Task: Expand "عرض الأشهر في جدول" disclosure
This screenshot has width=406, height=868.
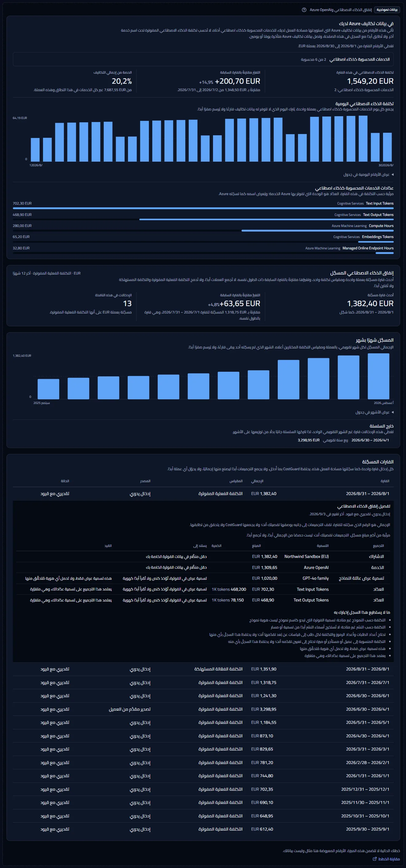Action: (374, 412)
